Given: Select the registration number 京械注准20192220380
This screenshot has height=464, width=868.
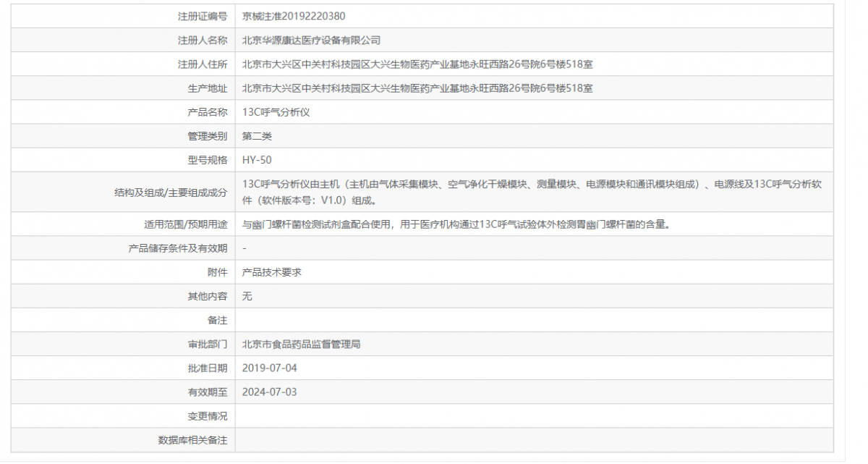Looking at the screenshot, I should click(294, 15).
